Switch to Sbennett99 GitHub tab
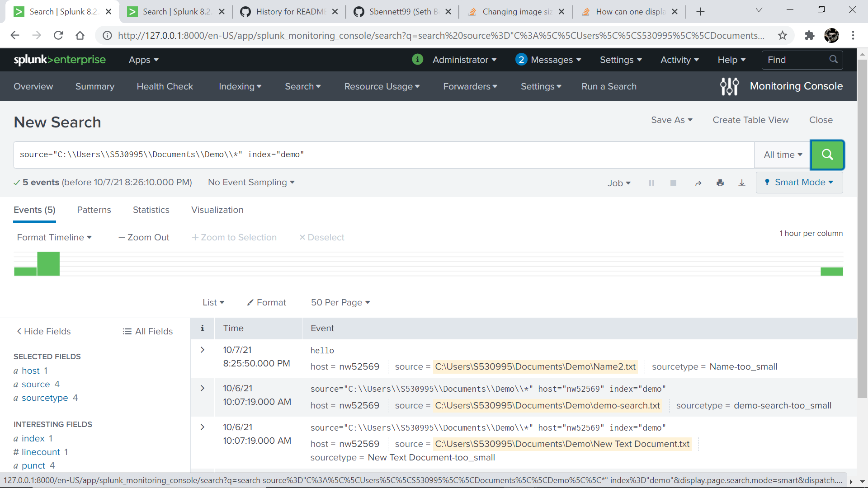Screen dimensions: 868x488 (402, 12)
